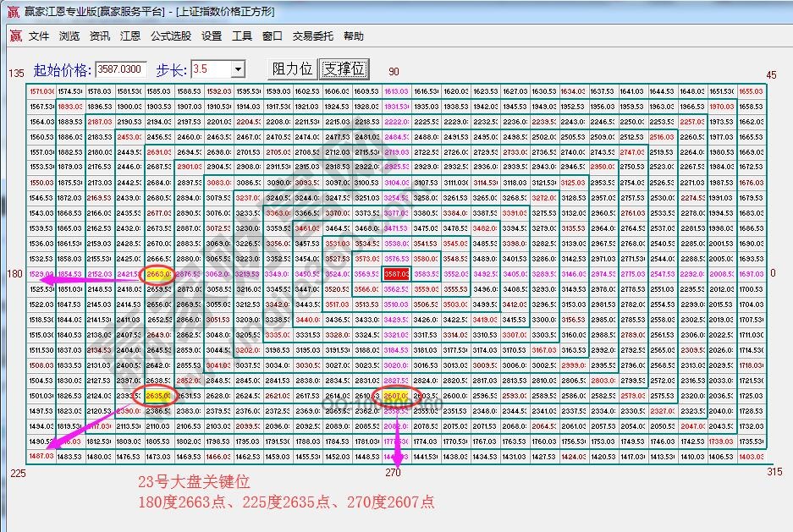Open the 江恩 menu

129,36
